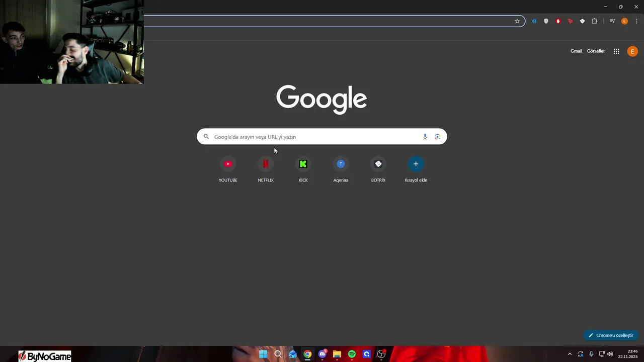Screen dimensions: 644x362
Task: Open the Windows Start menu
Action: pyautogui.click(x=263, y=354)
